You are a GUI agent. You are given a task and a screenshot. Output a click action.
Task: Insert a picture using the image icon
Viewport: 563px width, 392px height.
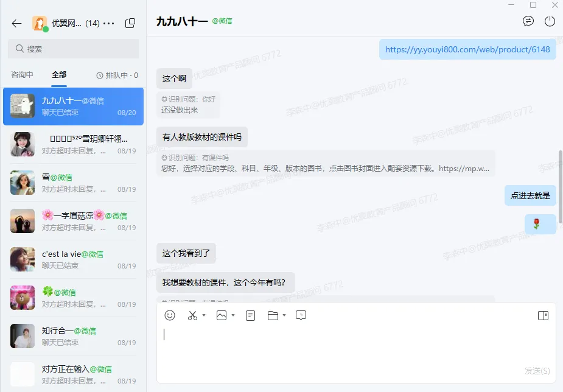[x=222, y=315]
